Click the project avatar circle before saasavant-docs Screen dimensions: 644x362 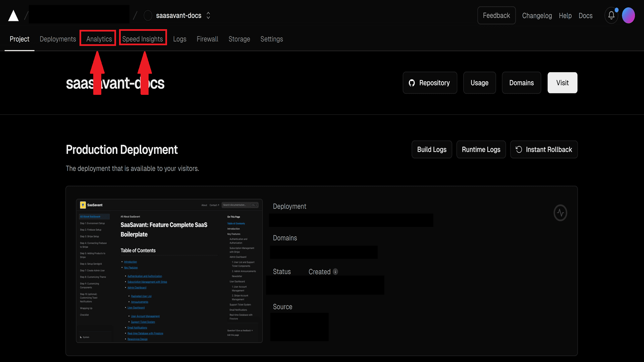148,15
